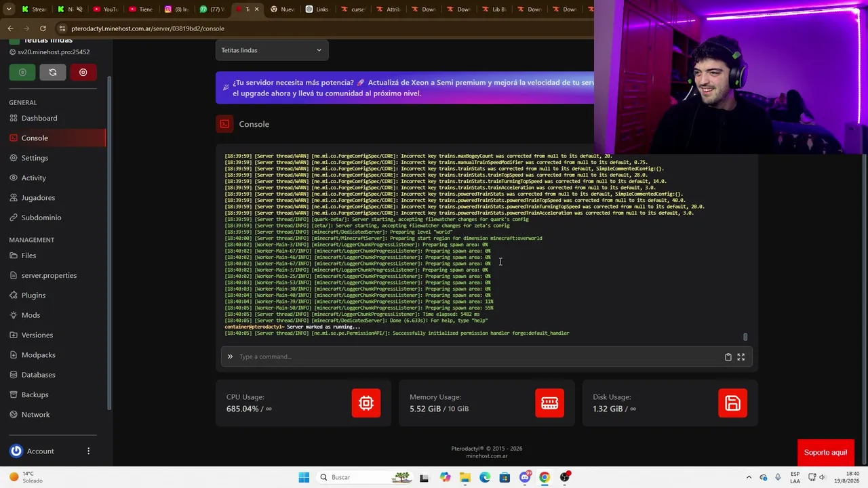Open OBS Studio from the taskbar

[565, 477]
